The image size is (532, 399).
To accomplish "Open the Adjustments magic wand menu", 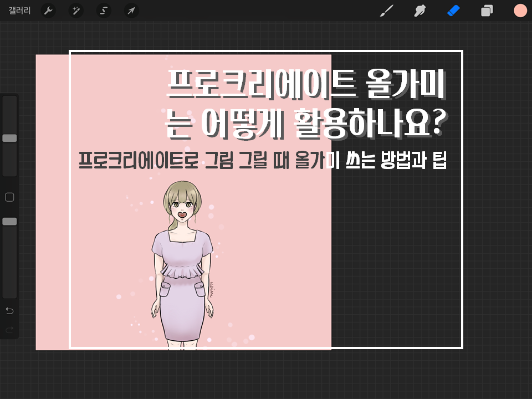I will (x=76, y=11).
